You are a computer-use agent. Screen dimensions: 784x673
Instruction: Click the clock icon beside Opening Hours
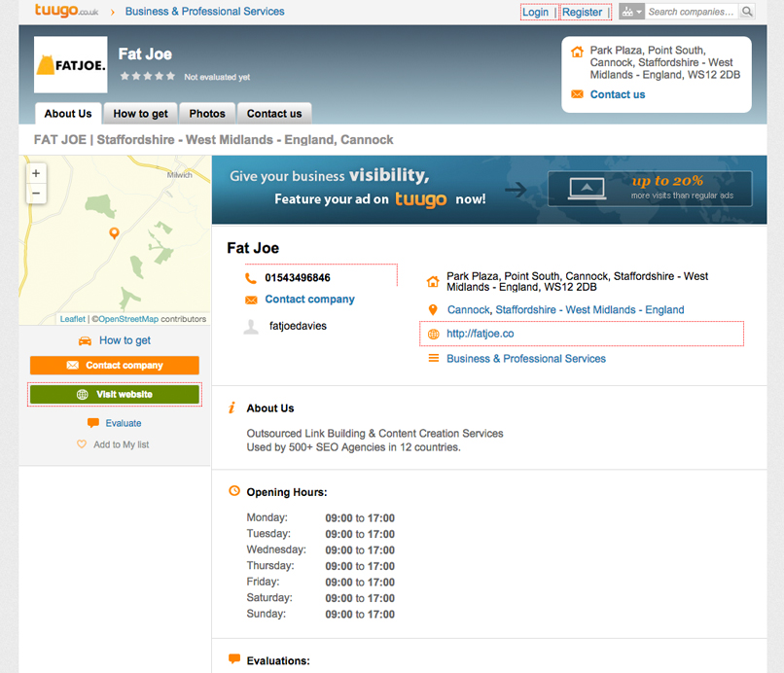pyautogui.click(x=234, y=491)
